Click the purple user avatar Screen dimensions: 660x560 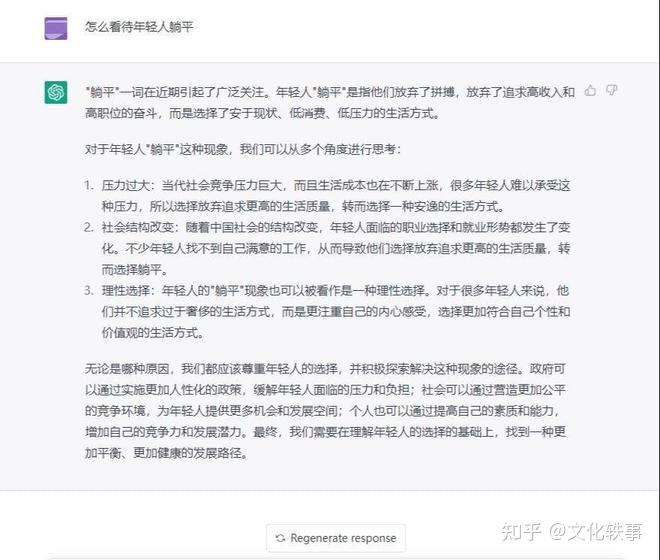click(x=56, y=29)
